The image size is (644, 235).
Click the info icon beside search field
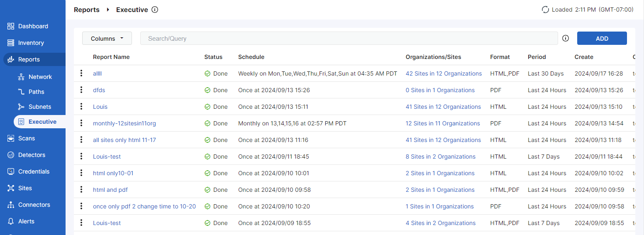566,38
